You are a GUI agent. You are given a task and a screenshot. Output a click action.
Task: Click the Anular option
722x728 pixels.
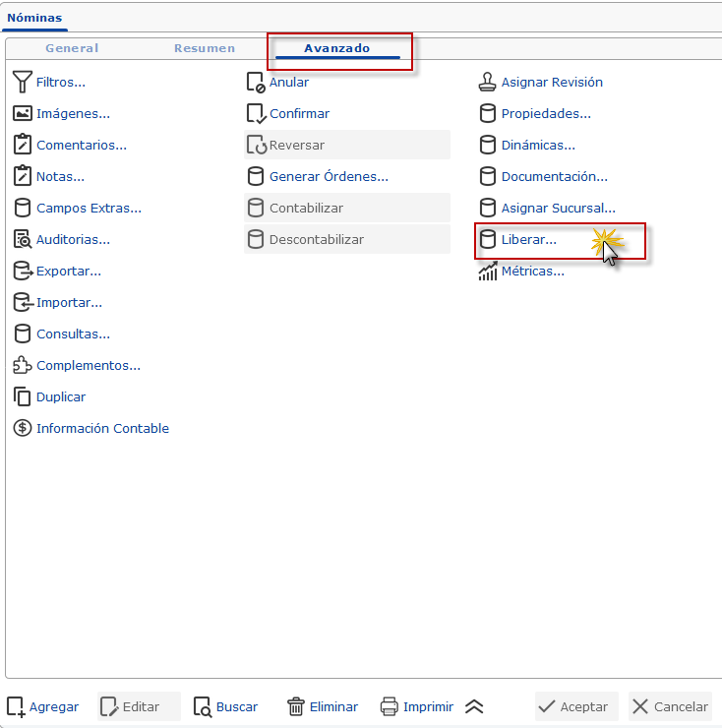click(x=289, y=83)
